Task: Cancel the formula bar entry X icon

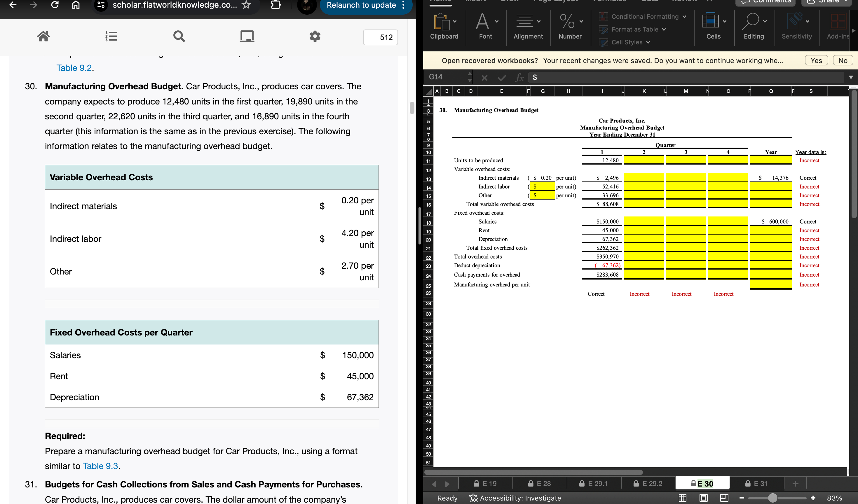Action: 484,78
